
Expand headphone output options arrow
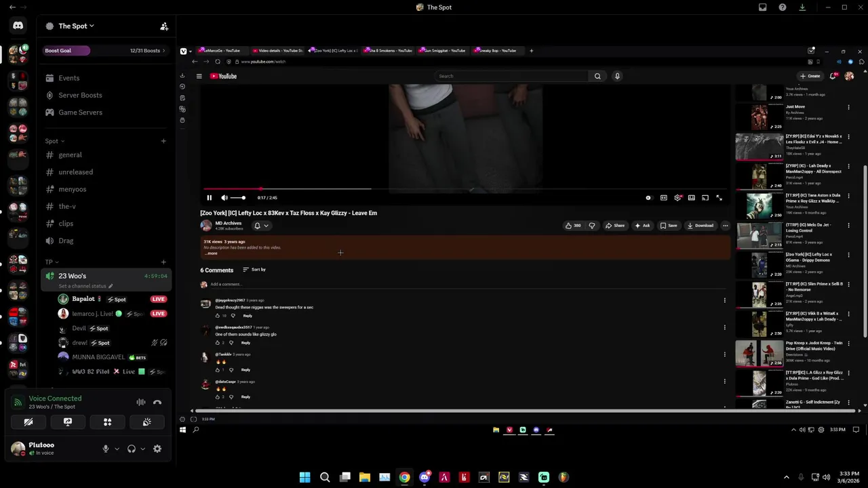(x=142, y=449)
